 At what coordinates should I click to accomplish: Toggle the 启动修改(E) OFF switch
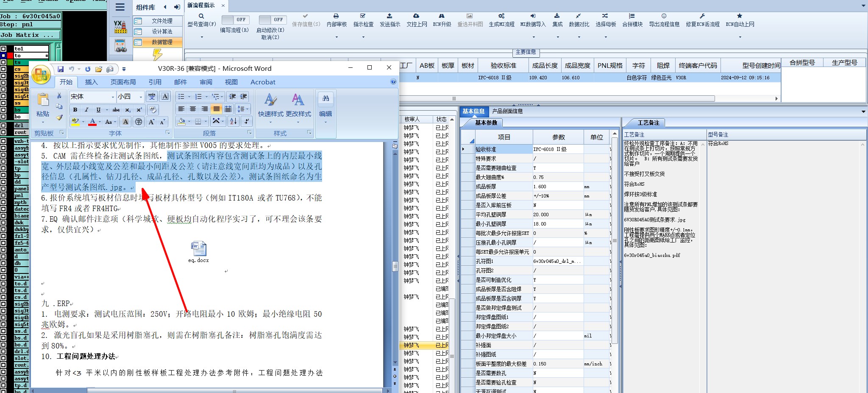[x=273, y=20]
